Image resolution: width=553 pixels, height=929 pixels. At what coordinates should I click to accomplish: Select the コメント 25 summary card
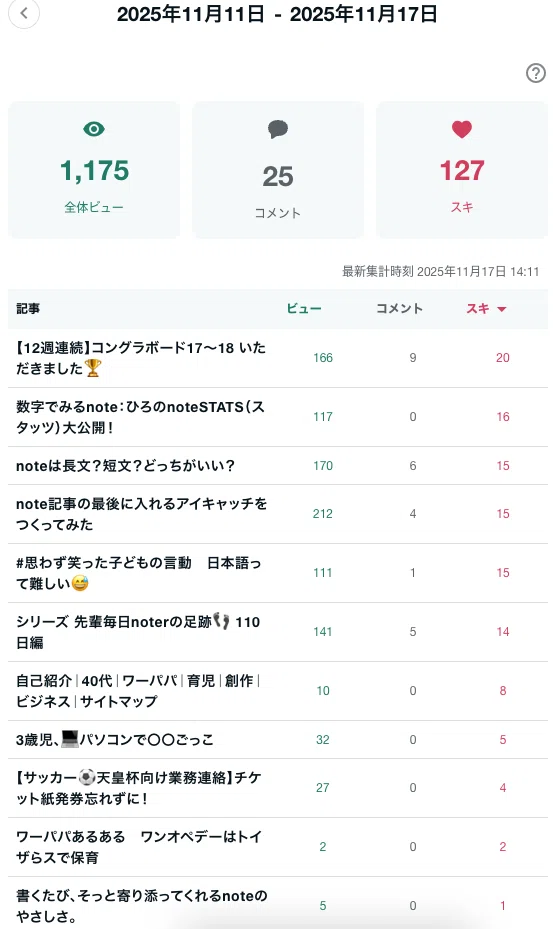[278, 170]
